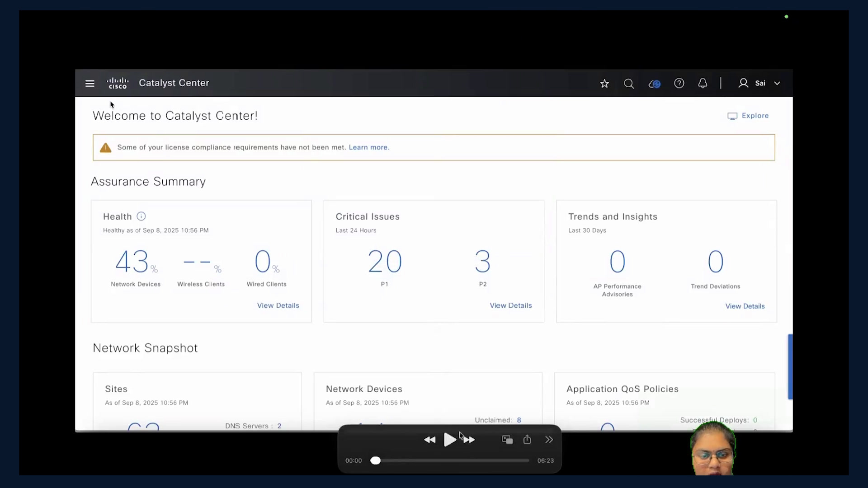Play the video
This screenshot has height=488, width=868.
(x=450, y=440)
